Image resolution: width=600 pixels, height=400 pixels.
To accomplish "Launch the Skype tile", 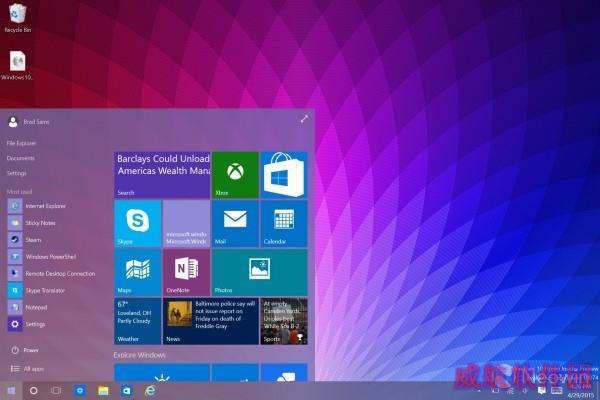I will (138, 224).
